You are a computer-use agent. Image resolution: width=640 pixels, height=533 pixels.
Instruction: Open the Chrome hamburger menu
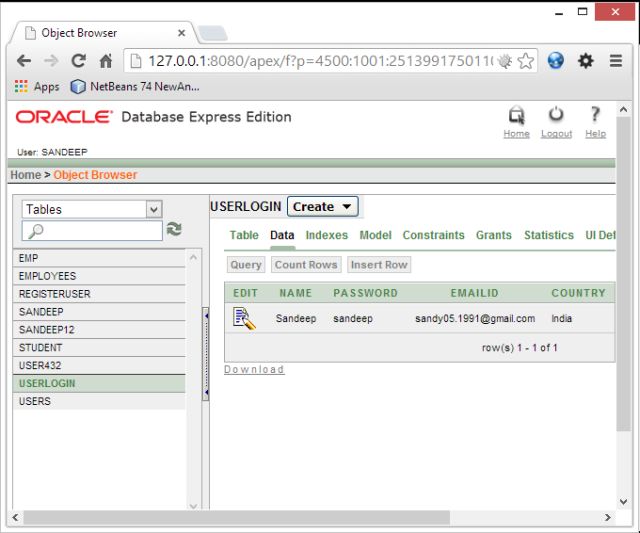[x=616, y=61]
